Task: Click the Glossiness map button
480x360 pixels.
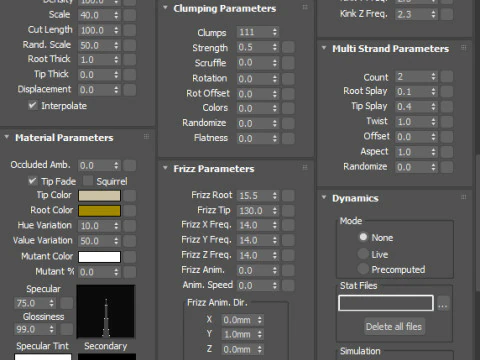Action: tap(67, 329)
